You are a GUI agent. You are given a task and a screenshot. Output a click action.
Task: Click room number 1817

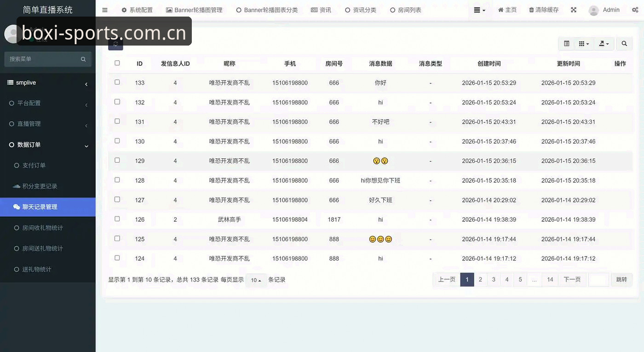pyautogui.click(x=334, y=219)
